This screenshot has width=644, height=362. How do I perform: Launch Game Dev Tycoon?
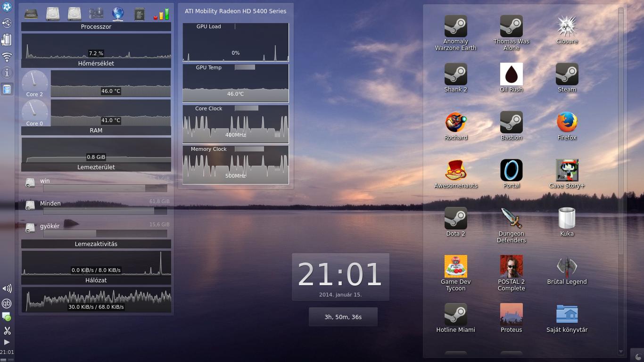click(x=455, y=273)
